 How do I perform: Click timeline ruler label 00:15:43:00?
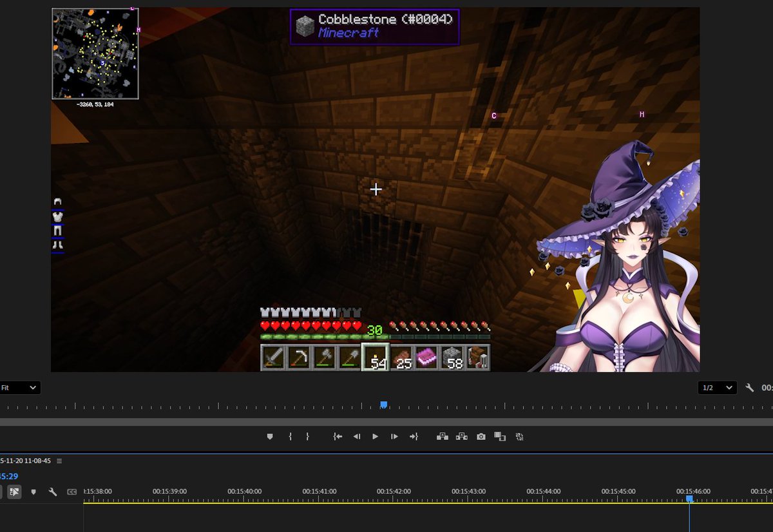(x=469, y=491)
